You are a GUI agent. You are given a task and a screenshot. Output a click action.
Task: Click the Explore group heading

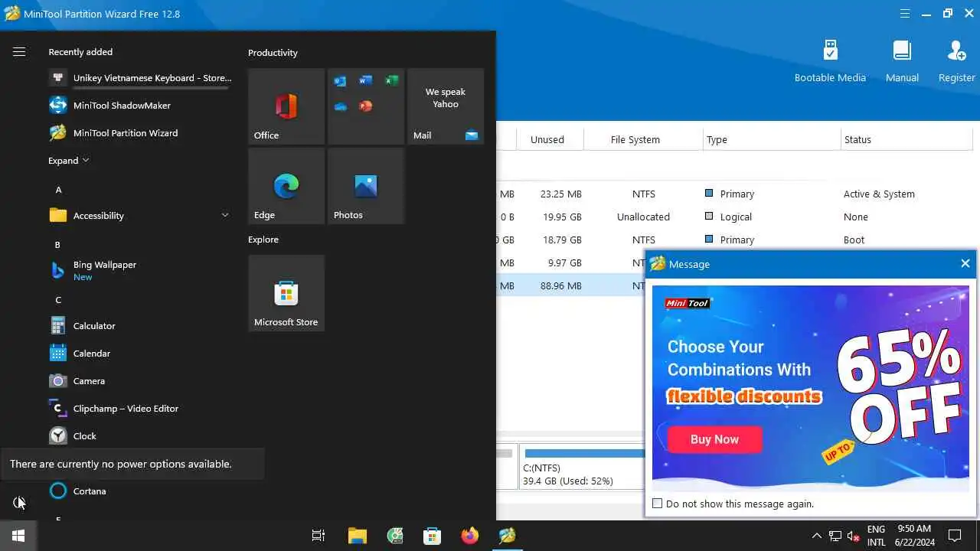(263, 240)
